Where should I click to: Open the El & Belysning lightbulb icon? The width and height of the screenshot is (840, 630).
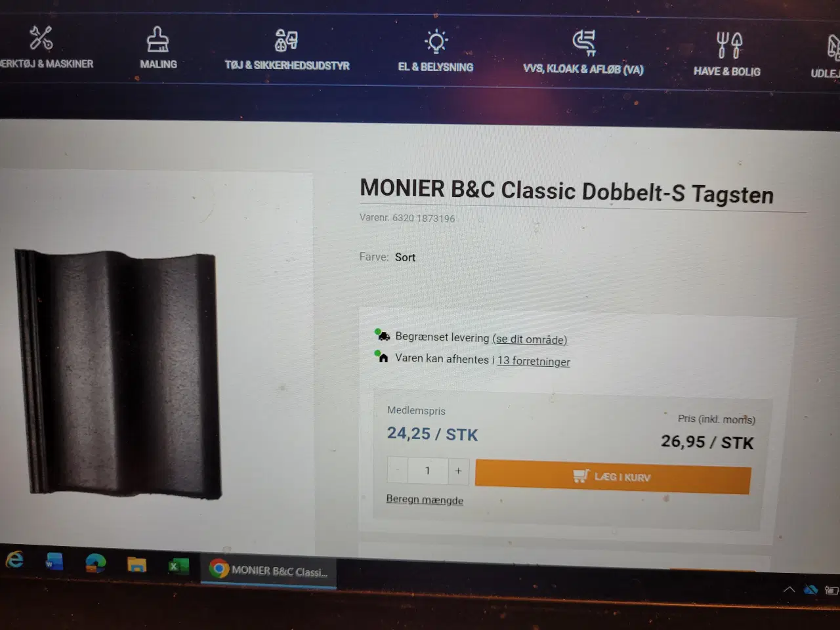pos(436,42)
